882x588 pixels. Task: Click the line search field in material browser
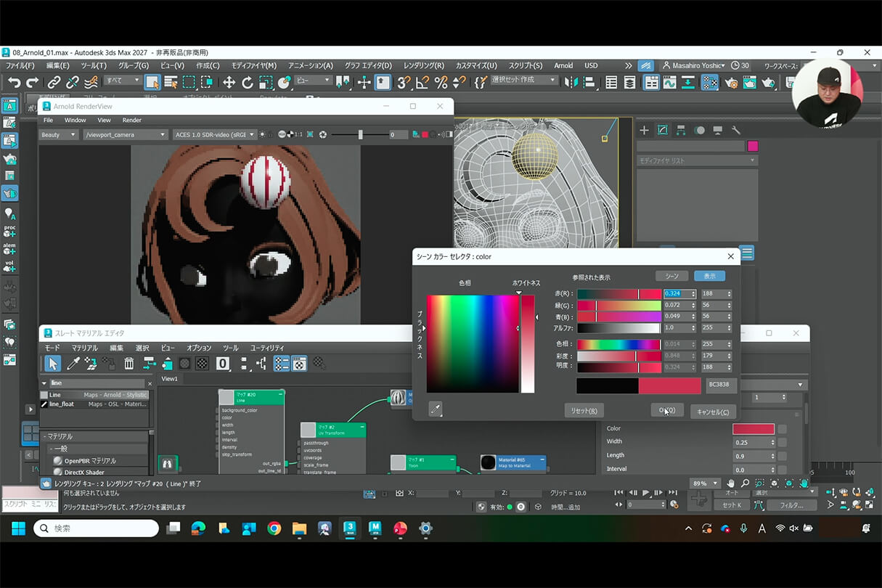pyautogui.click(x=97, y=383)
